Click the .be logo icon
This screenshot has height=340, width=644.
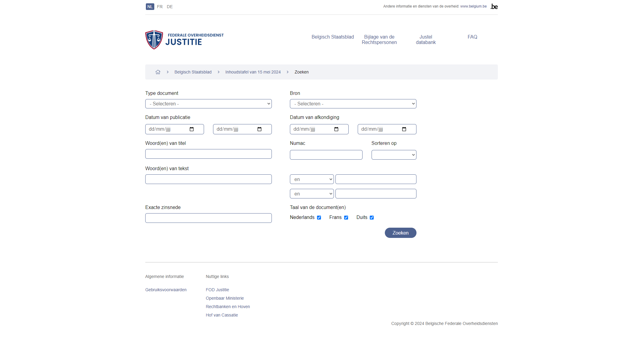coord(494,7)
